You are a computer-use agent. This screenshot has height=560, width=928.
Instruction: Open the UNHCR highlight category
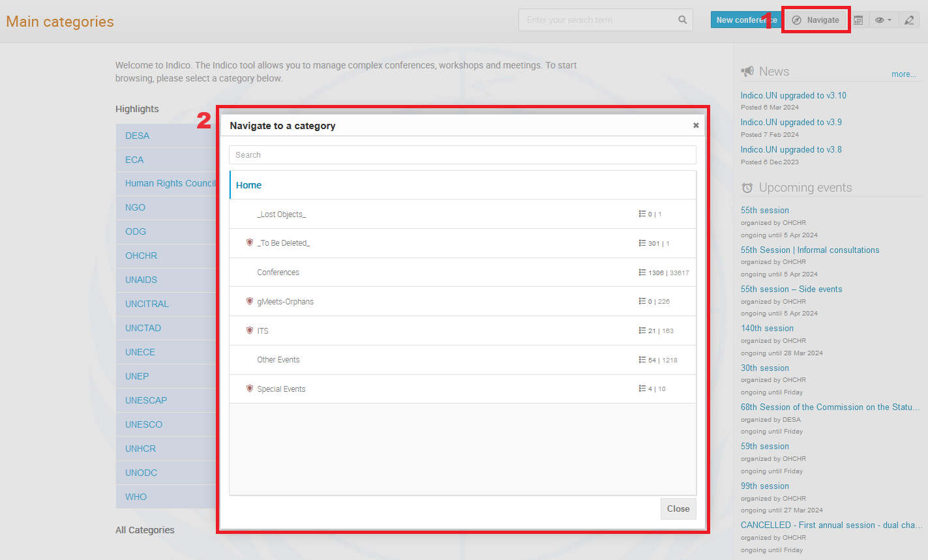point(140,449)
